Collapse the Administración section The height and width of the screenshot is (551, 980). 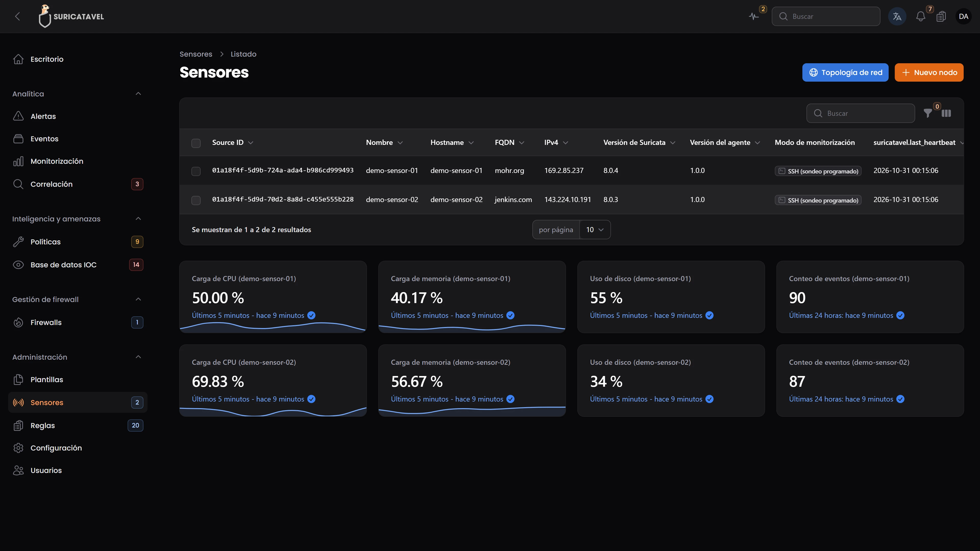pos(139,357)
